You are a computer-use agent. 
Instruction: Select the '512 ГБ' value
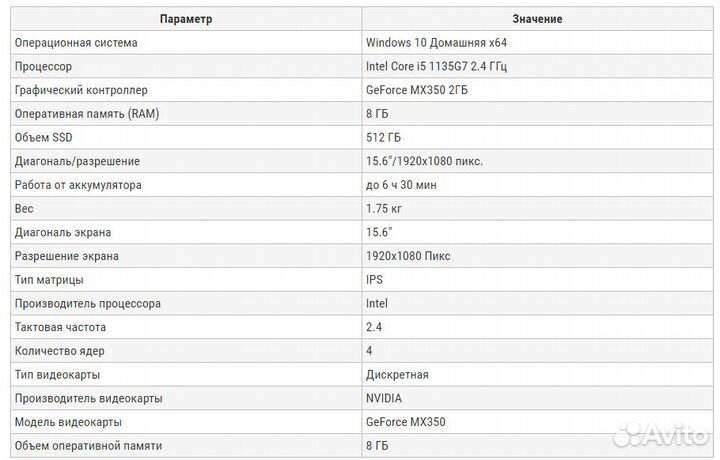[383, 138]
